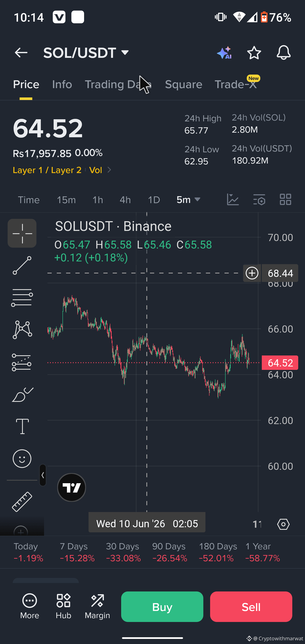Switch to the Price tab

click(x=26, y=85)
